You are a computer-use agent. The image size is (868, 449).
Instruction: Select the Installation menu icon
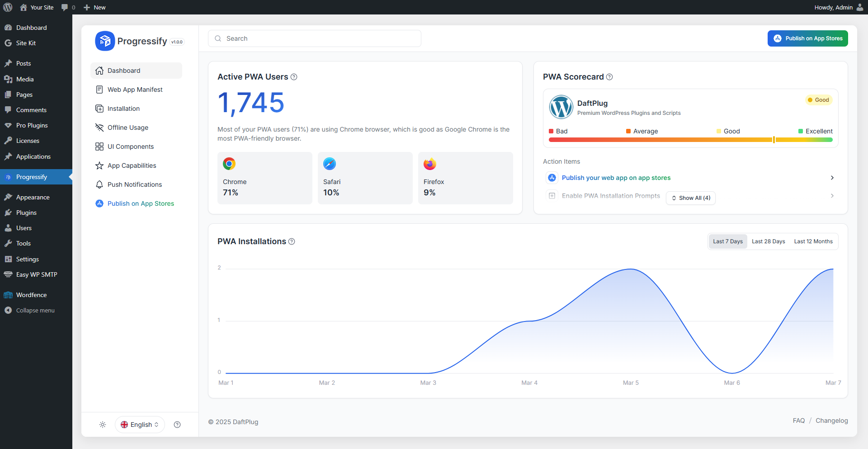coord(99,109)
